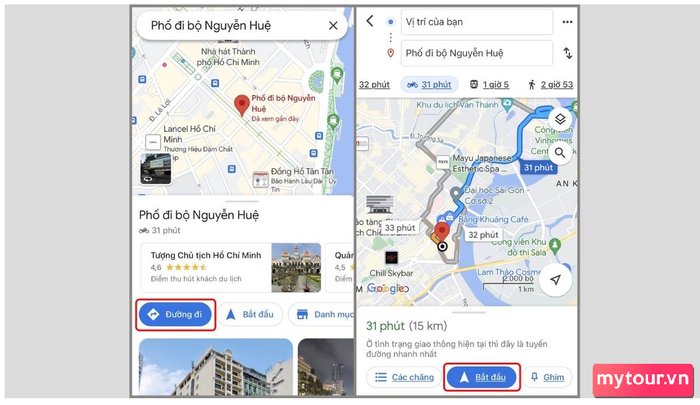Center map with the location arrow button

point(555,280)
